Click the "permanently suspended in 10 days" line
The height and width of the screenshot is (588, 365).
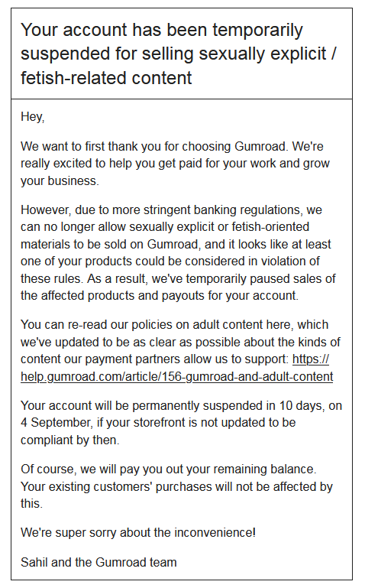tap(182, 406)
